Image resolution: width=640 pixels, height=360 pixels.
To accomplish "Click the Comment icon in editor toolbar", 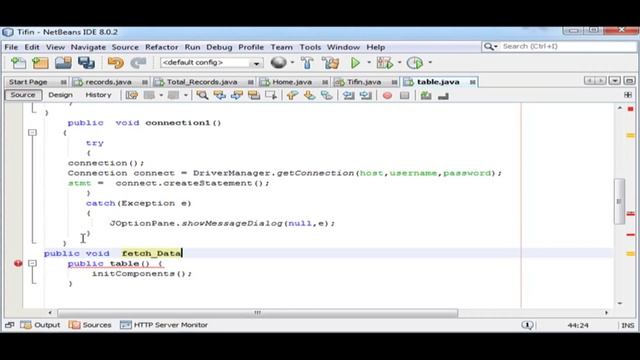I will coord(426,96).
